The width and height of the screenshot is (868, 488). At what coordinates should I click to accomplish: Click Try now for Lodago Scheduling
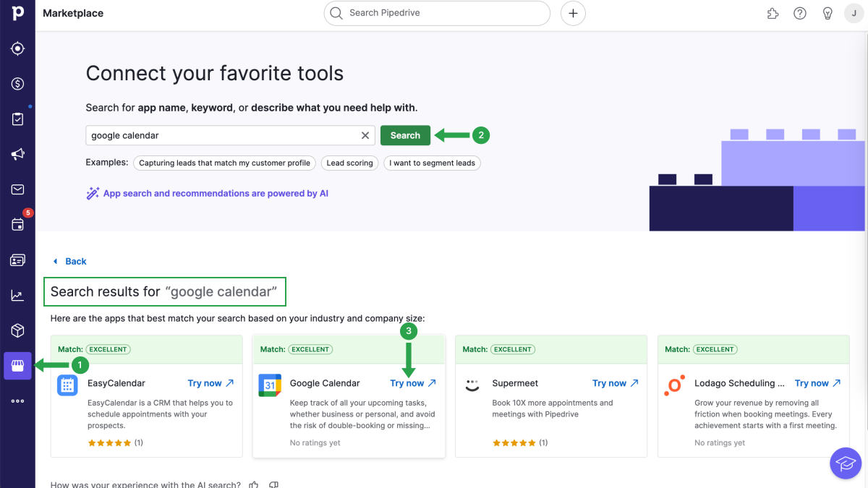[818, 383]
